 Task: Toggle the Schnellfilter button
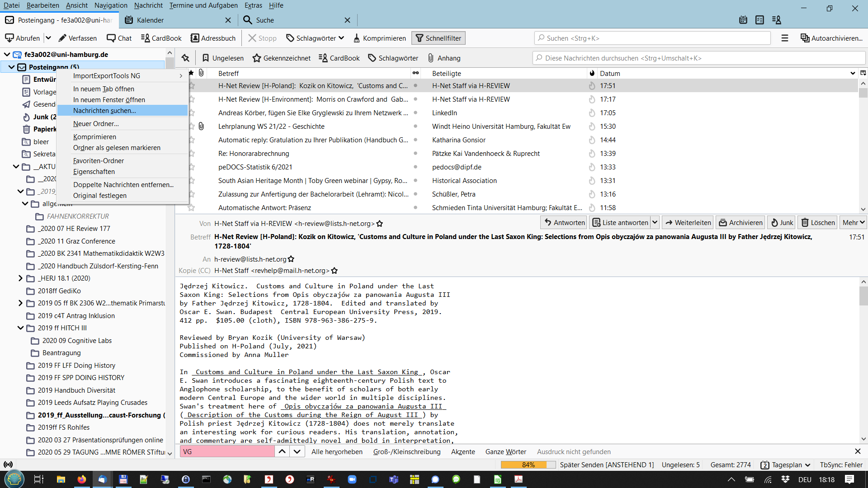[x=438, y=38]
